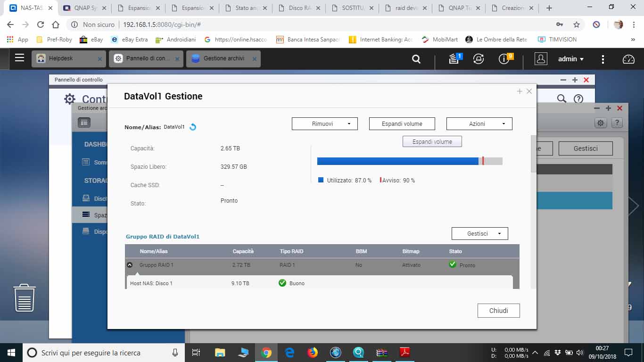
Task: Open the dashboard gauge icon
Action: point(628,59)
